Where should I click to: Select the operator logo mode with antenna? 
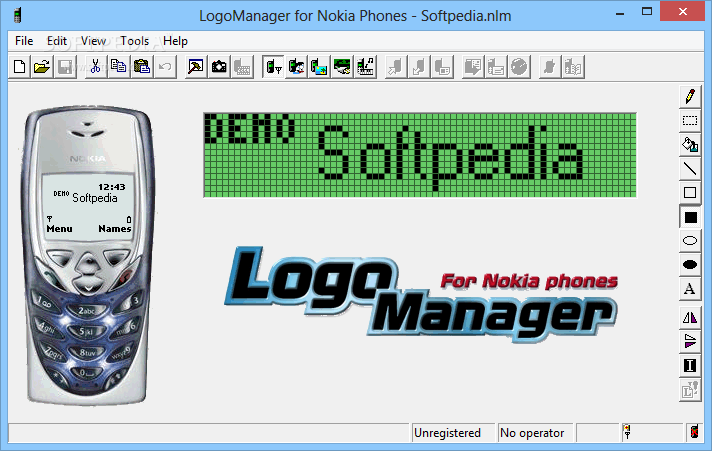(273, 67)
